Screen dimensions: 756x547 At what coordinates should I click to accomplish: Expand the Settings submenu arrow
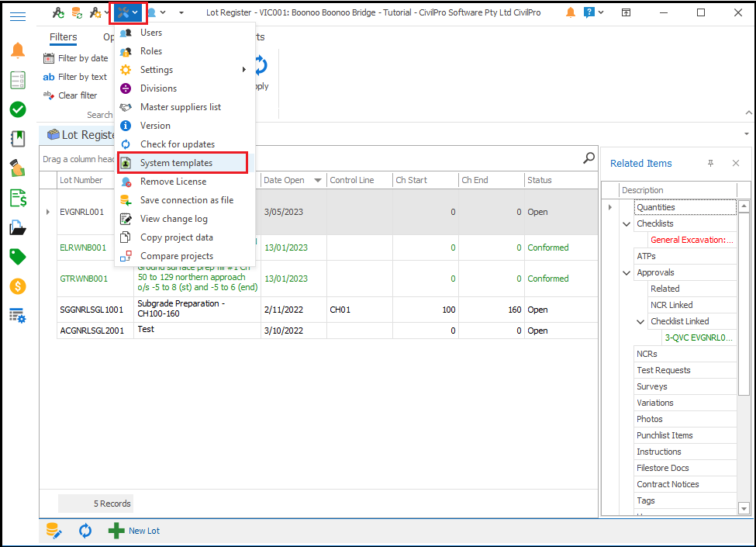(243, 70)
